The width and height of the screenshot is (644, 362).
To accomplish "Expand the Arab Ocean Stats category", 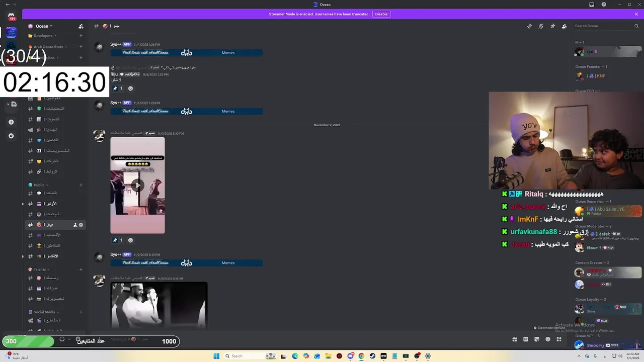I will pyautogui.click(x=48, y=47).
